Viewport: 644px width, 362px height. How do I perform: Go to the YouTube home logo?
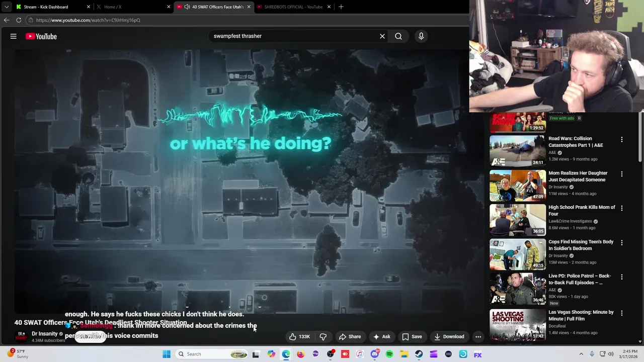pos(41,36)
